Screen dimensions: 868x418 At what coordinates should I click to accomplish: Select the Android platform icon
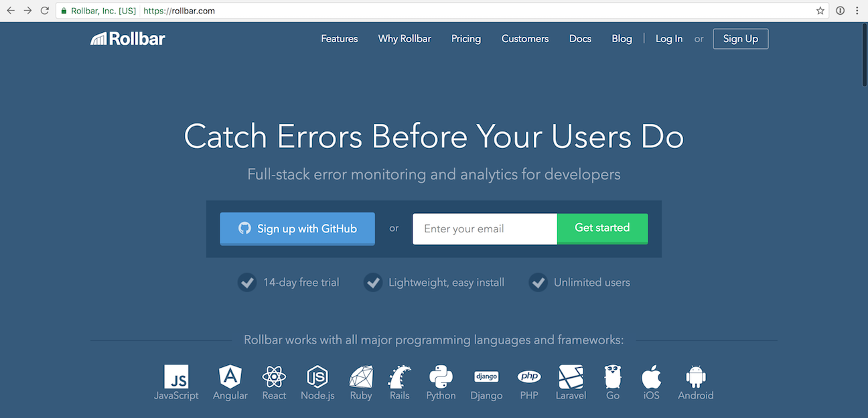coord(695,376)
